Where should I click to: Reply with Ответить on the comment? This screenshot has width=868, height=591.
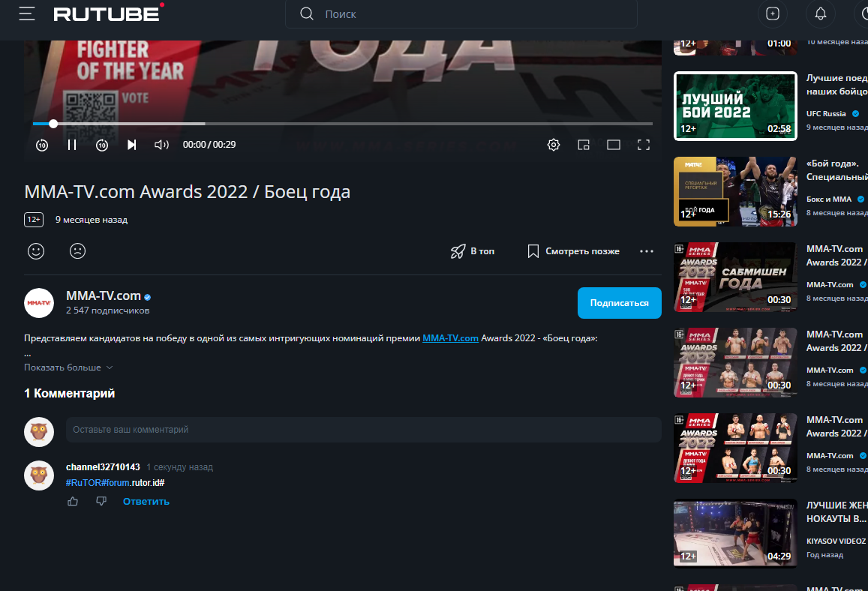coord(146,501)
